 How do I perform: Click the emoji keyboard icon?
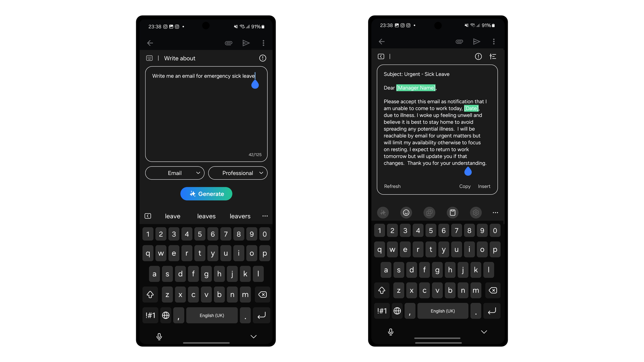tap(406, 213)
